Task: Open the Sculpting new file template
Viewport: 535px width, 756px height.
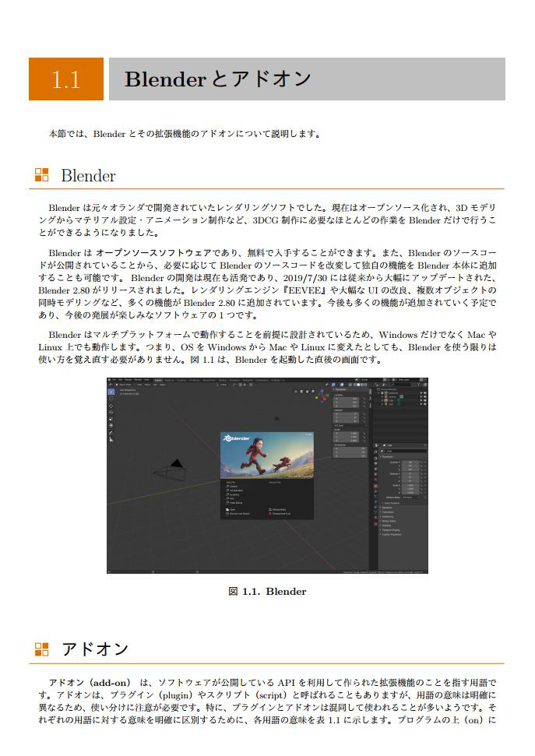Action: tap(234, 494)
